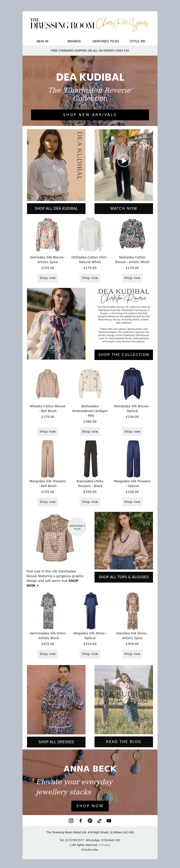Open the Facebook social icon

click(x=80, y=820)
